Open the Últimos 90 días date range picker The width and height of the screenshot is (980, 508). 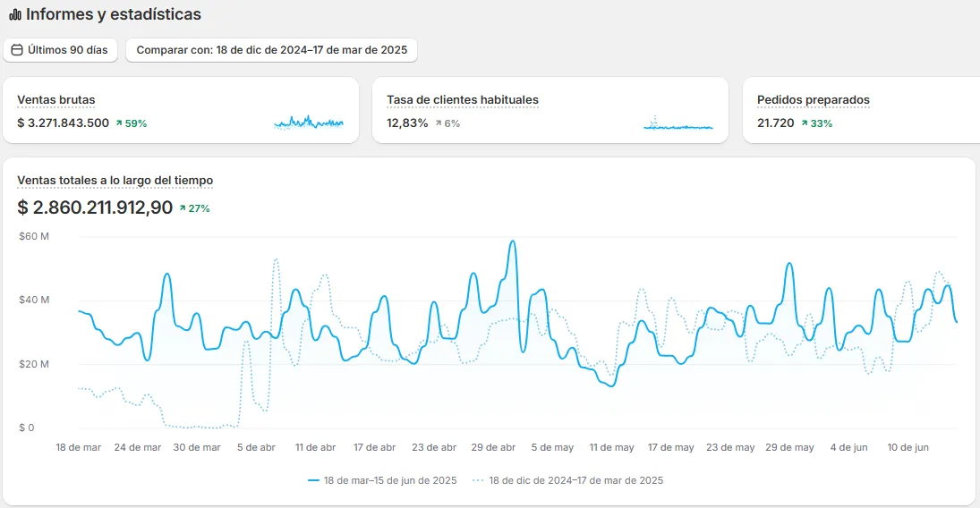point(60,50)
